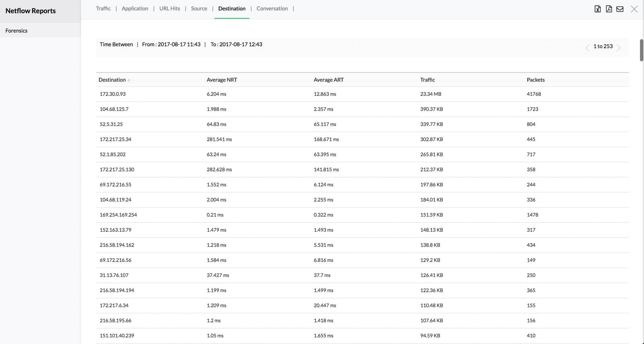Open the Conversation tab
Viewport: 644px width, 344px height.
click(x=272, y=8)
